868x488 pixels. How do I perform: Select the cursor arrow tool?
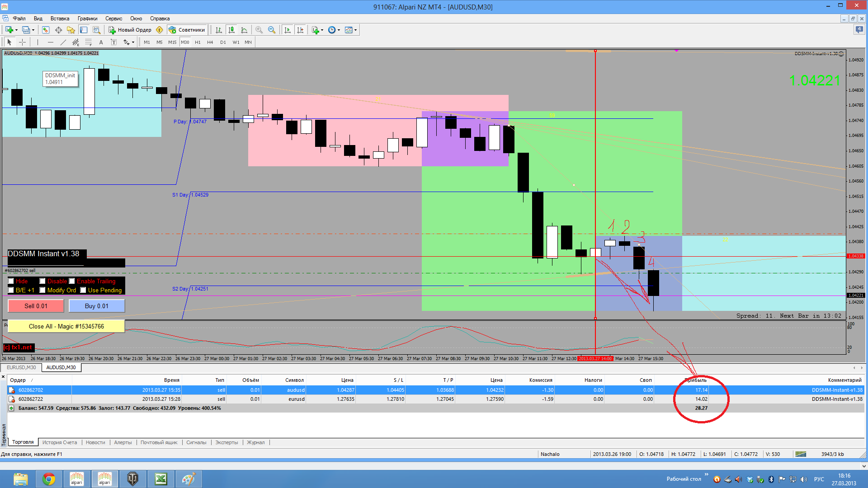[9, 42]
